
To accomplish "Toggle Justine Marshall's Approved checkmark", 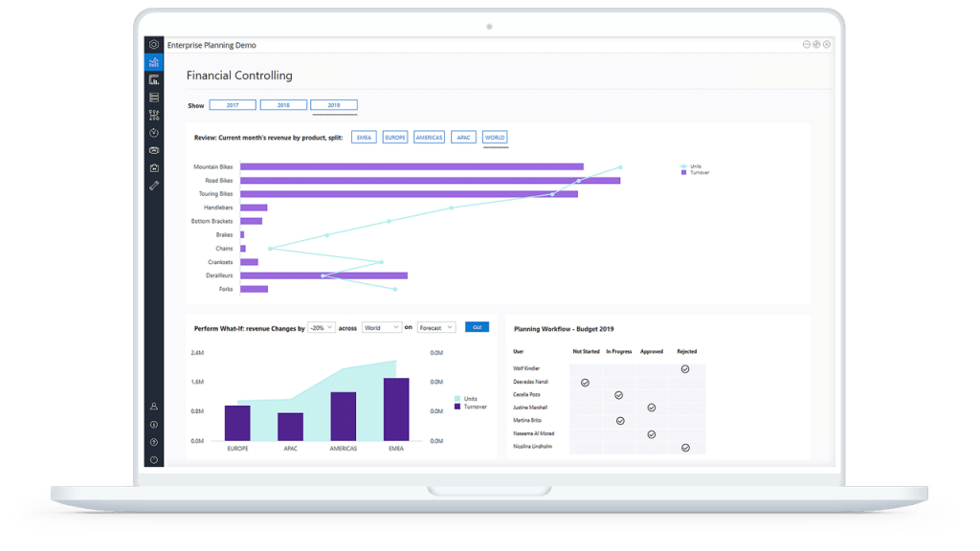I will (652, 408).
